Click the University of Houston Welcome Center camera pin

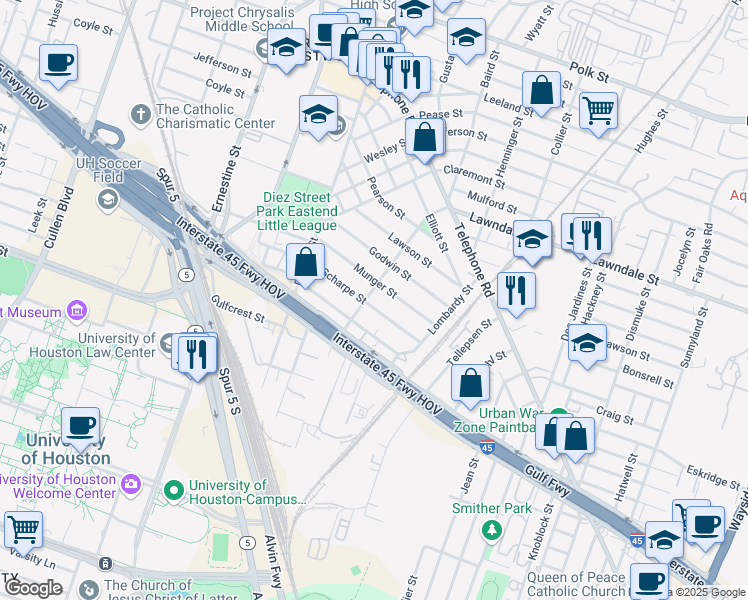tap(131, 484)
